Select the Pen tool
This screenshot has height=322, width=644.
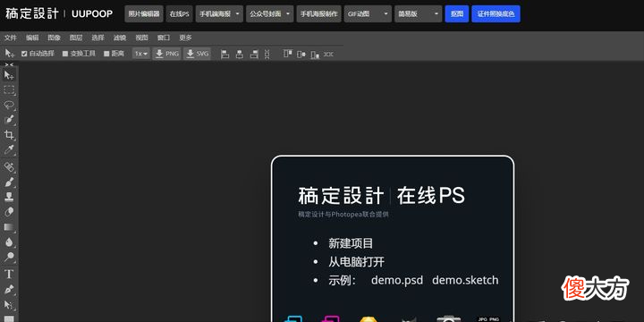9,289
